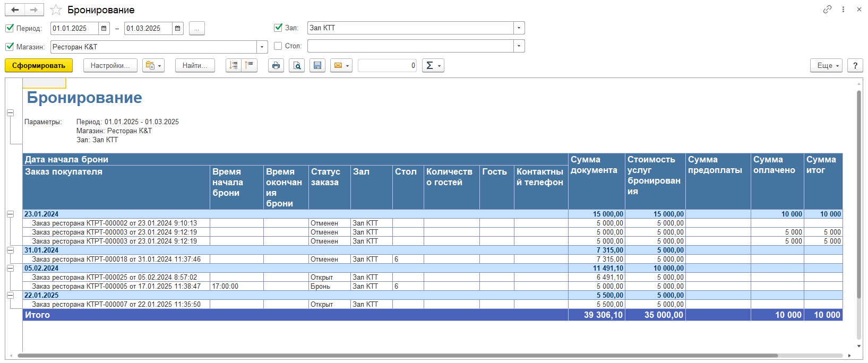Open the Еще menu
868x363 pixels.
click(x=826, y=65)
